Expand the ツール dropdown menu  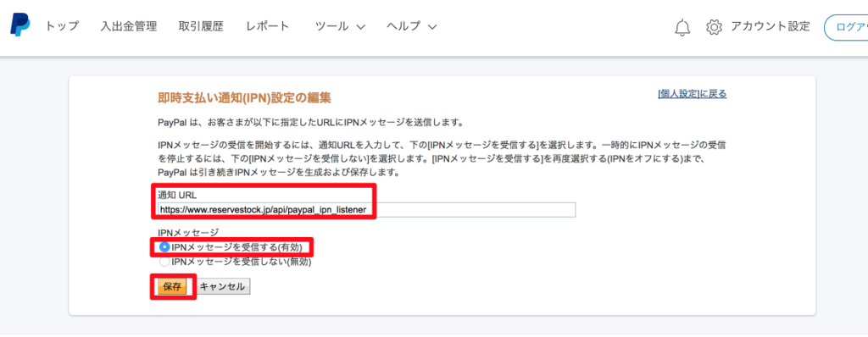click(340, 26)
